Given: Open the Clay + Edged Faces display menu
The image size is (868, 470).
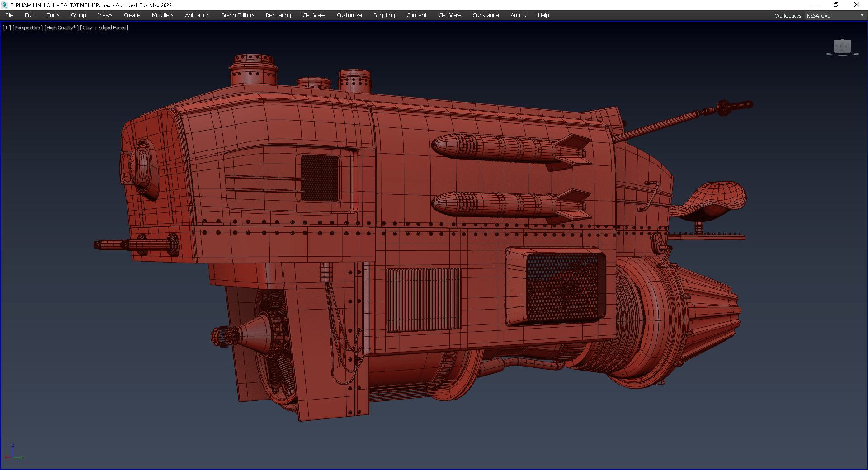Looking at the screenshot, I should click(x=104, y=28).
